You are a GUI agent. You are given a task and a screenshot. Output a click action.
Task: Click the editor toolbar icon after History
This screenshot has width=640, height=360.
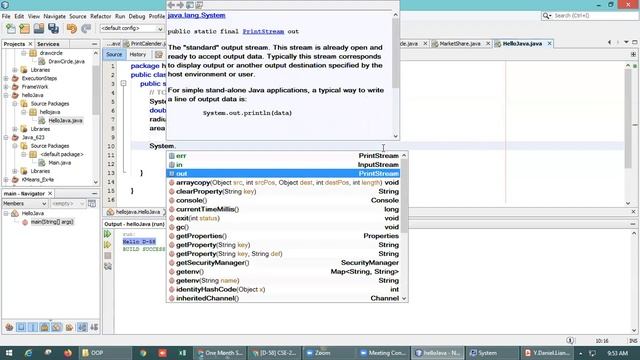159,54
